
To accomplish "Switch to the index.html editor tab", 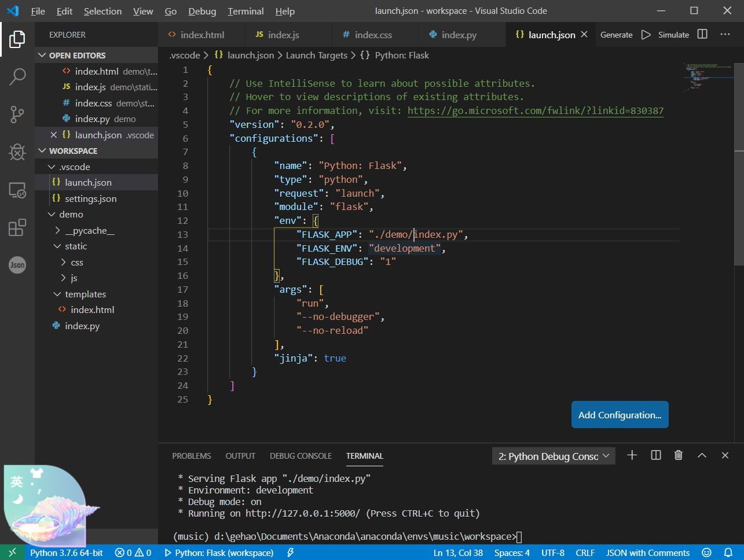I will [201, 35].
